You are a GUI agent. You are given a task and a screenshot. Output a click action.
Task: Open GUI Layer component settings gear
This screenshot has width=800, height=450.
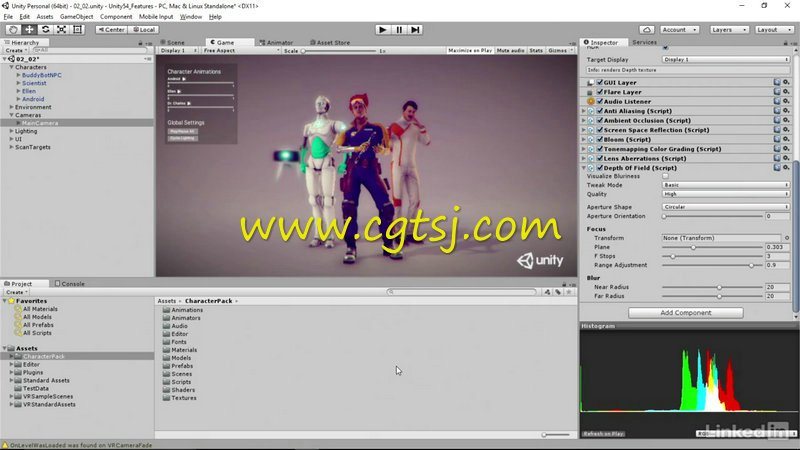coord(786,82)
